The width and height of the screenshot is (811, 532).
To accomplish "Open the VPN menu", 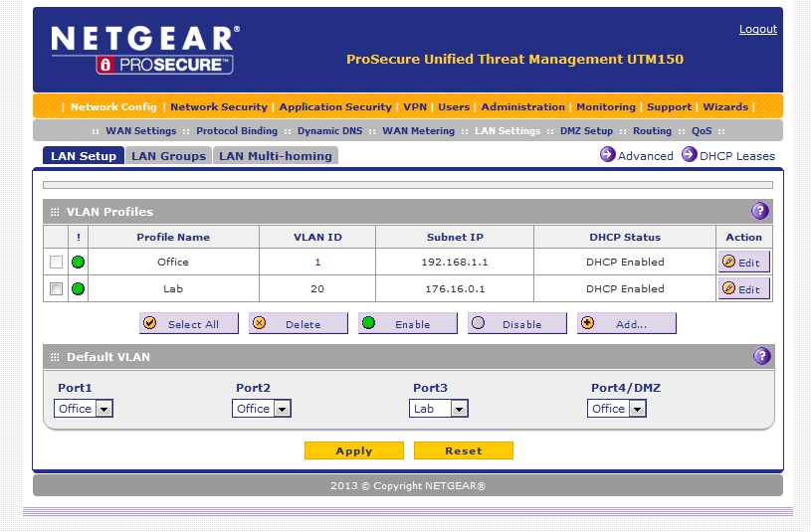I will tap(415, 107).
